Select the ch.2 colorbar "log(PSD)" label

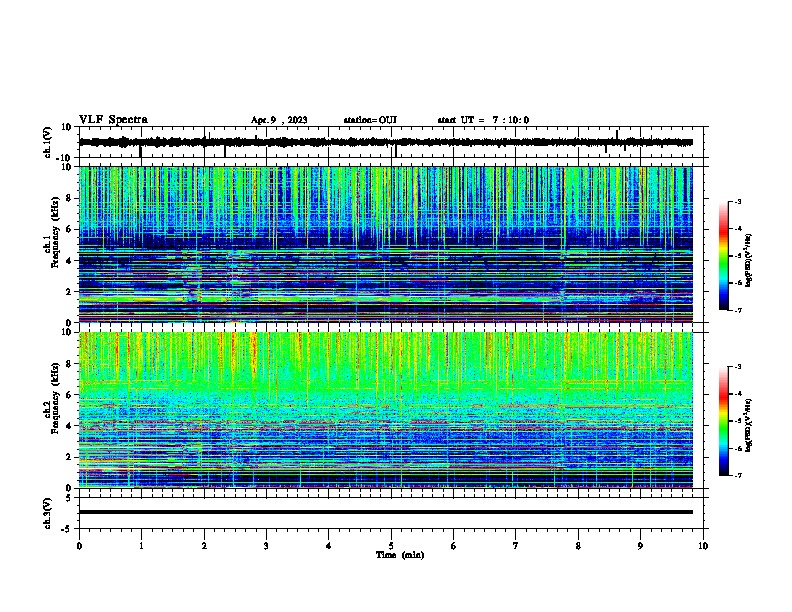[749, 425]
